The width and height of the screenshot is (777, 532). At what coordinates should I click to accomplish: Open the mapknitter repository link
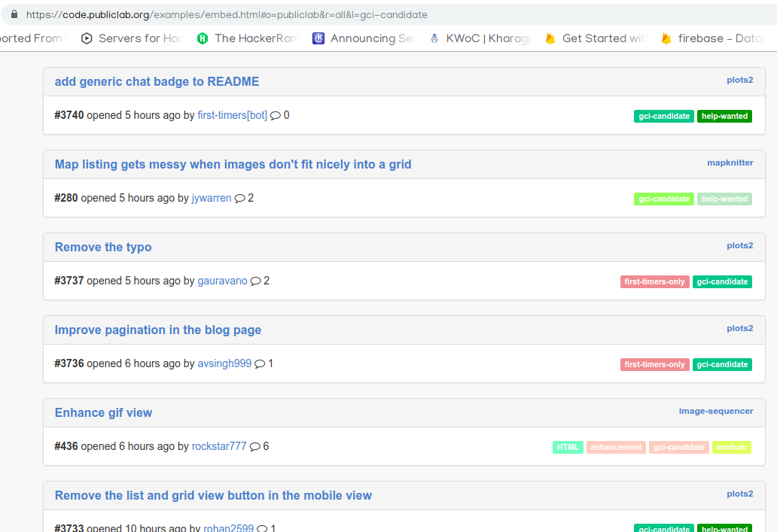[x=730, y=162]
